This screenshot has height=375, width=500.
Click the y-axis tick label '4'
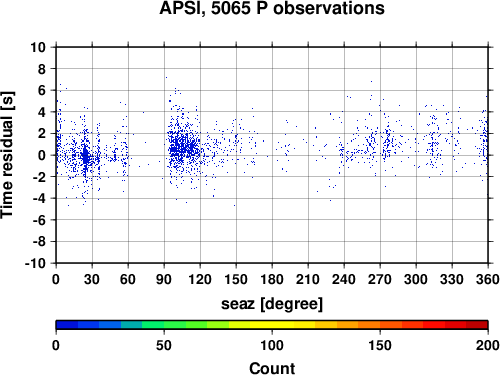[x=41, y=112]
